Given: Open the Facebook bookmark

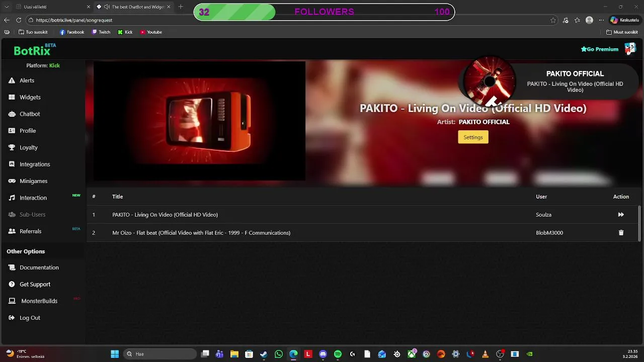Looking at the screenshot, I should tap(72, 32).
